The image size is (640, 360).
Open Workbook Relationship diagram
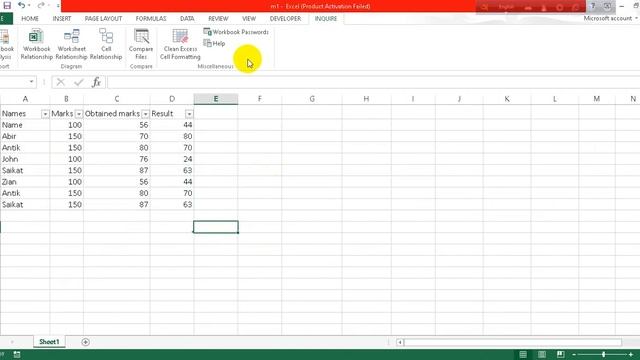[37, 44]
